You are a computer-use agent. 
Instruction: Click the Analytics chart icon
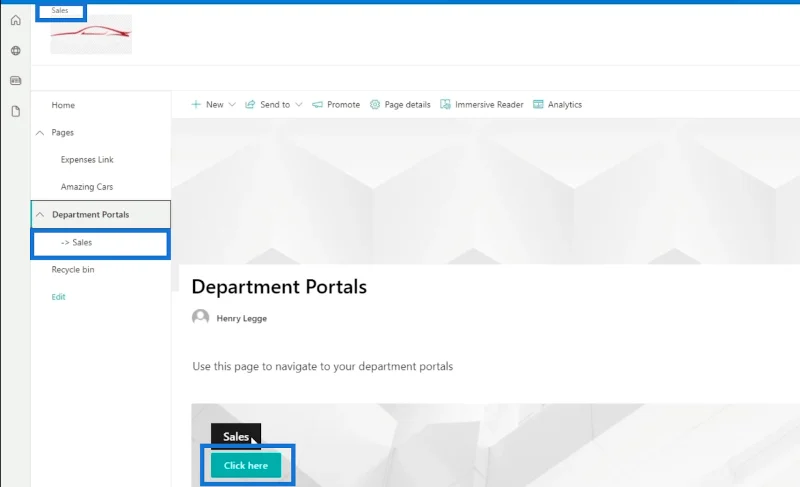(538, 105)
